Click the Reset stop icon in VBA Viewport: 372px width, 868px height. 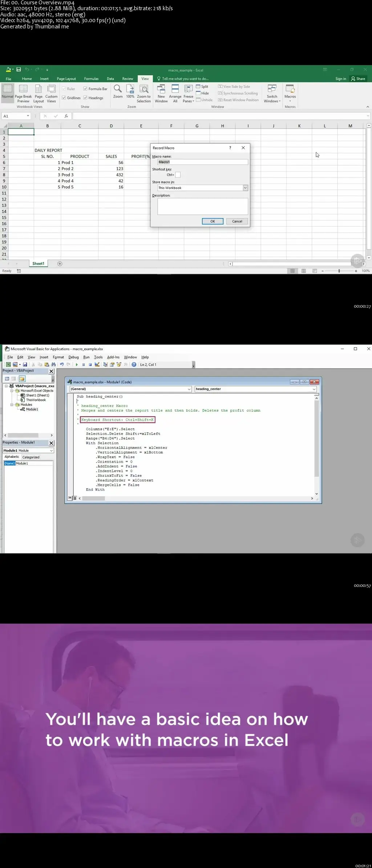pos(90,364)
